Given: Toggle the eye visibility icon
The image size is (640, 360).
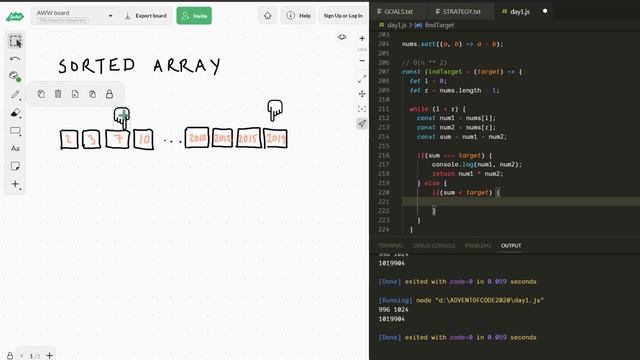Looking at the screenshot, I should point(342,38).
